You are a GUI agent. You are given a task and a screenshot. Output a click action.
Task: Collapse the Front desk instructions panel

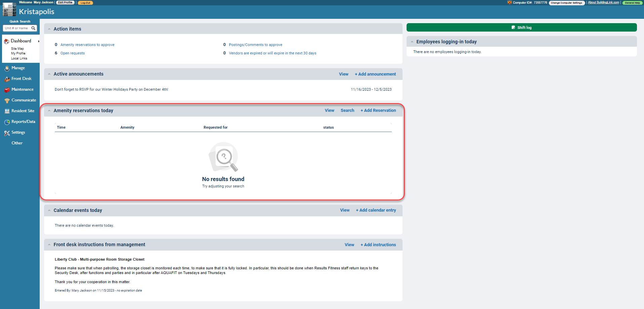coord(49,245)
